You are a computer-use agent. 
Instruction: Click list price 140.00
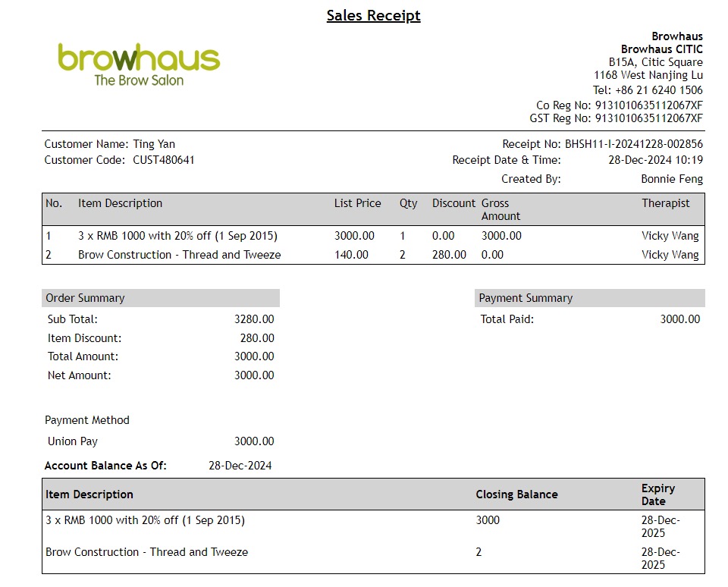pyautogui.click(x=351, y=255)
